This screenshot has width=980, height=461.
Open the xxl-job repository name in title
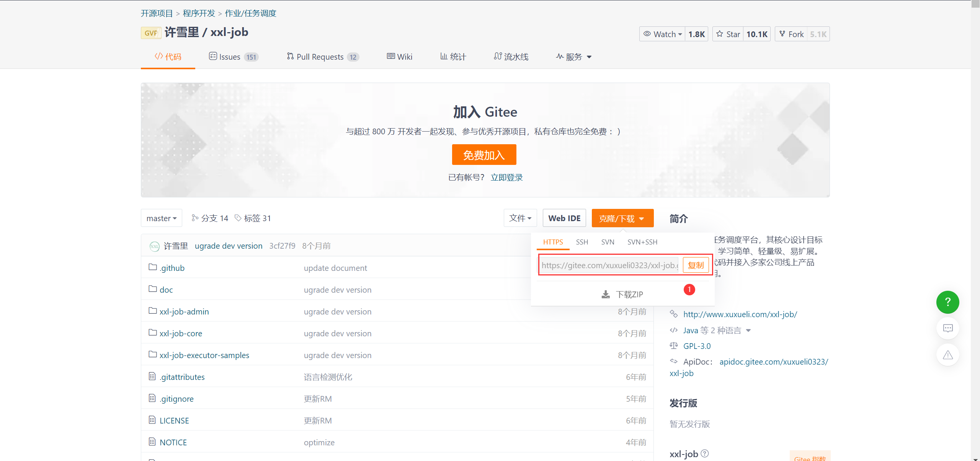[229, 32]
